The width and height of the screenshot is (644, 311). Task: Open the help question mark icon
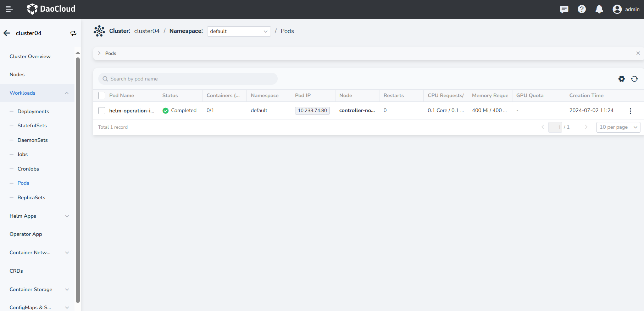[582, 9]
